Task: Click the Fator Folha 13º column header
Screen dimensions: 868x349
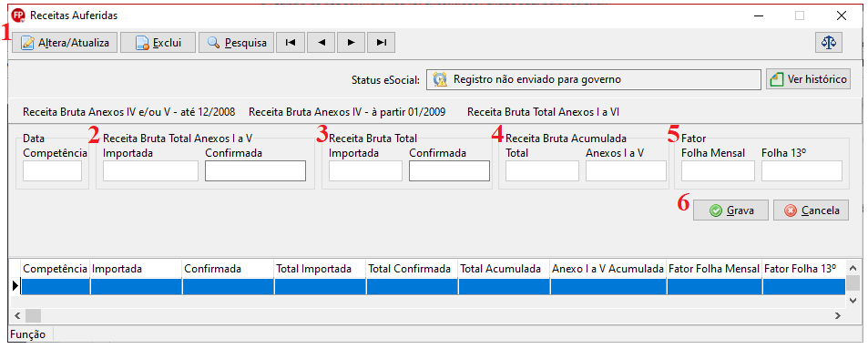Action: point(803,269)
